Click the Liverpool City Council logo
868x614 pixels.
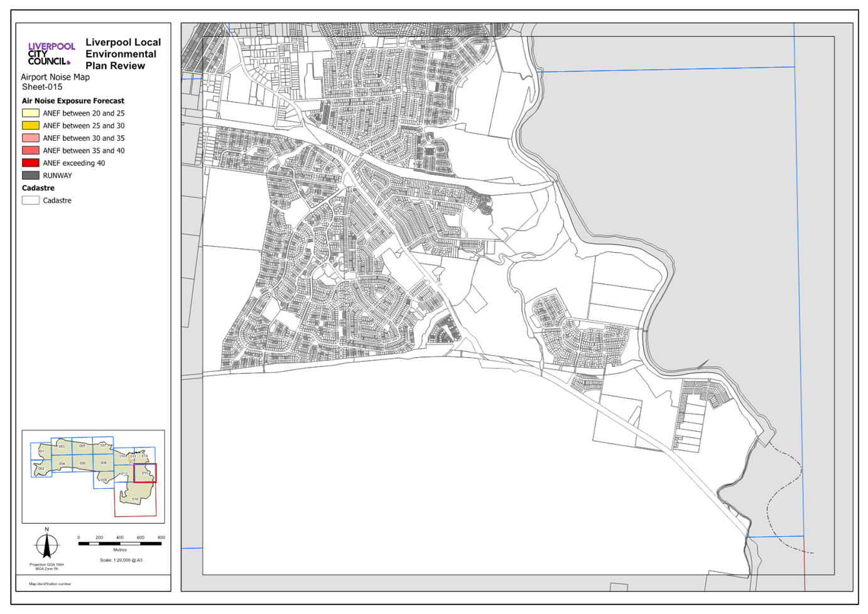pyautogui.click(x=51, y=54)
